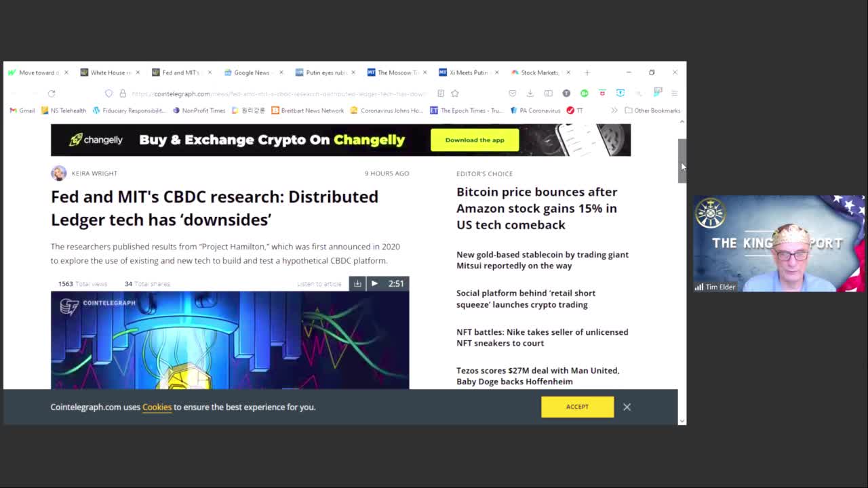Screen dimensions: 868x488
Task: Close the 'White House' tab
Action: point(138,73)
